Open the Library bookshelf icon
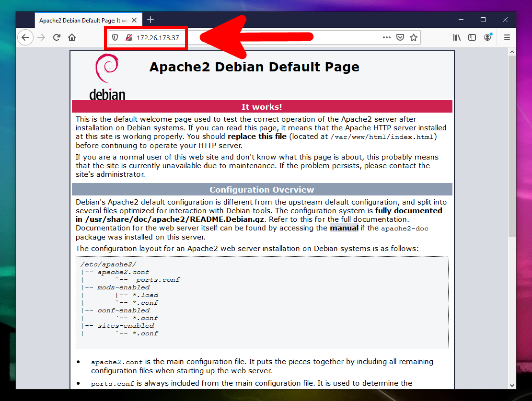The width and height of the screenshot is (532, 401). coord(457,37)
